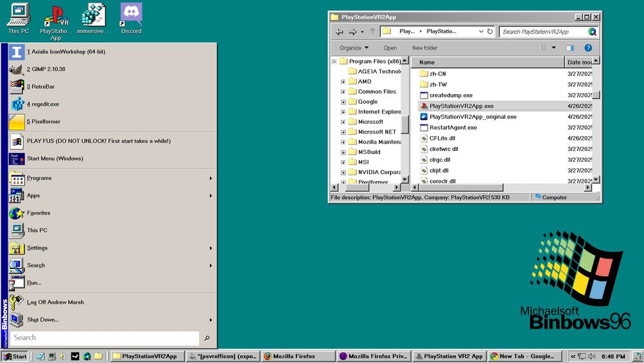Open the Explorer recent locations dropdown
The width and height of the screenshot is (644, 363).
coord(362,32)
